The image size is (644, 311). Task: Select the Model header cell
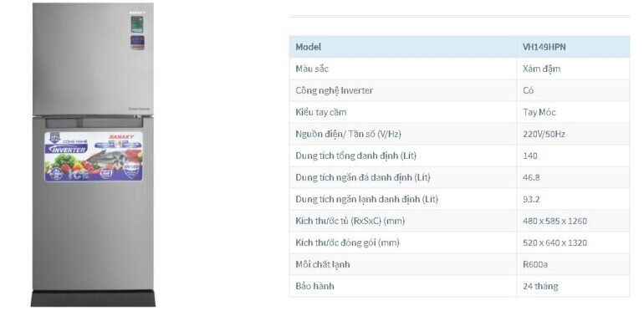[308, 47]
